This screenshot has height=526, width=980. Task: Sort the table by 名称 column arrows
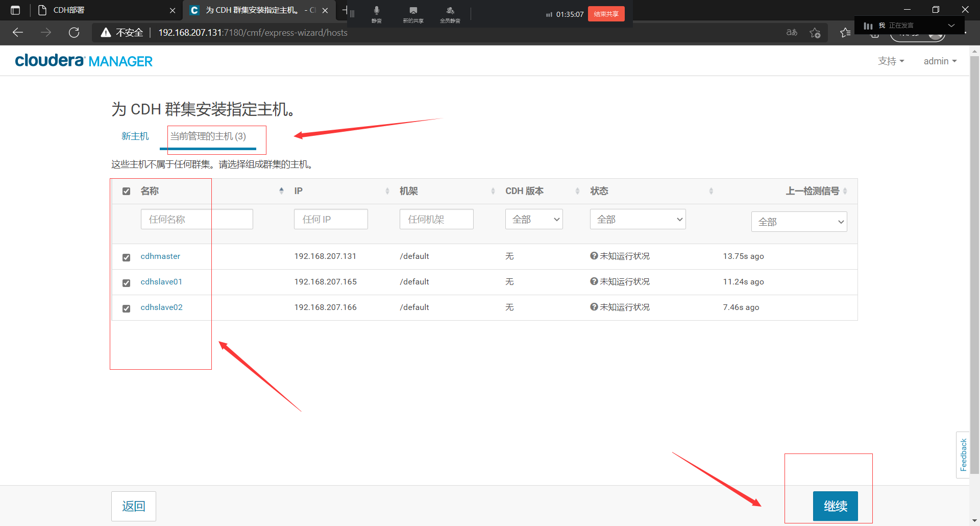281,191
